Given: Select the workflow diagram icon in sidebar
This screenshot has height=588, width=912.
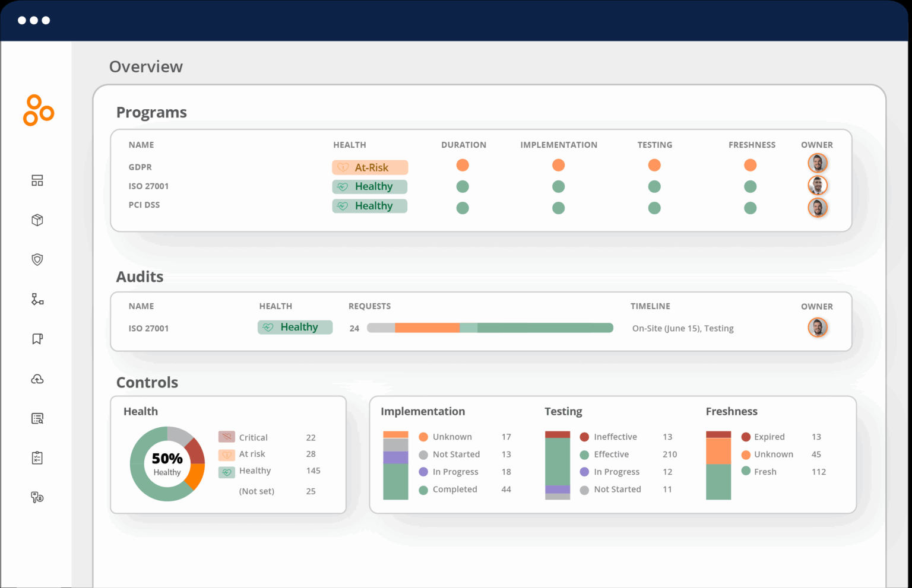Looking at the screenshot, I should click(37, 299).
